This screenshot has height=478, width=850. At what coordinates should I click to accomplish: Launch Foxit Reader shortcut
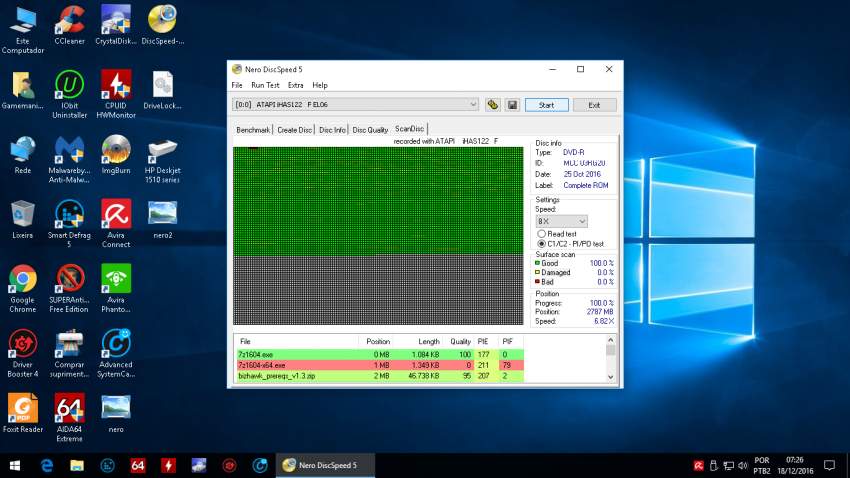click(x=23, y=414)
